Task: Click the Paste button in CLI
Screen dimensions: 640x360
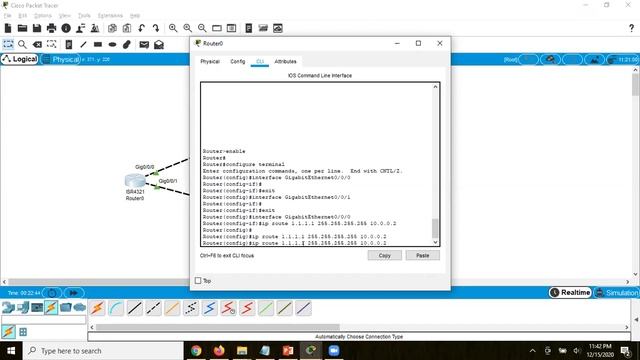Action: tap(422, 256)
